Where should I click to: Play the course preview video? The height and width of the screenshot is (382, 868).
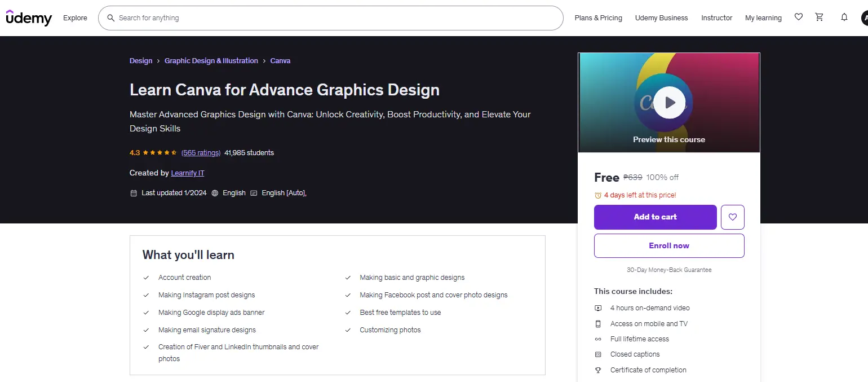pyautogui.click(x=669, y=103)
